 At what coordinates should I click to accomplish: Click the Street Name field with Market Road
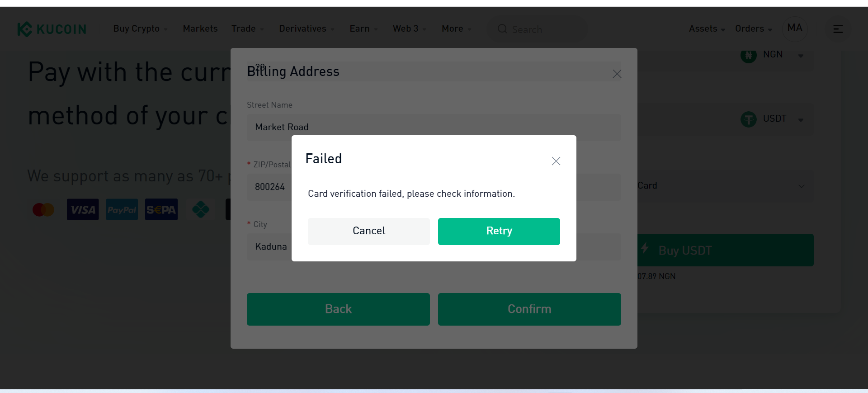434,128
